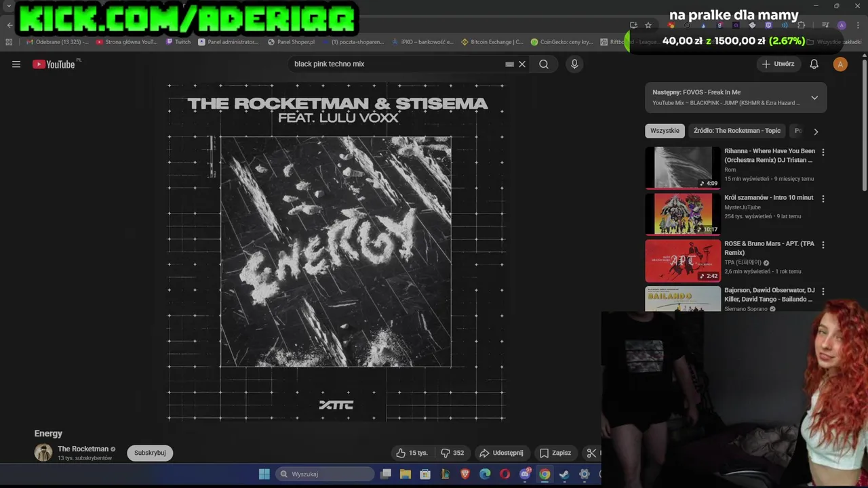Open Rihanna Where Have You Been thumbnail
Viewport: 868px width, 488px height.
click(x=683, y=167)
